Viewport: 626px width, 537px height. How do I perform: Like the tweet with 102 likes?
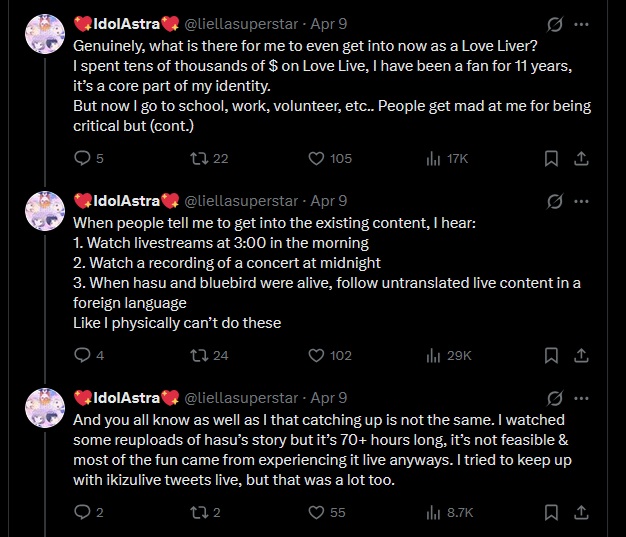click(330, 355)
